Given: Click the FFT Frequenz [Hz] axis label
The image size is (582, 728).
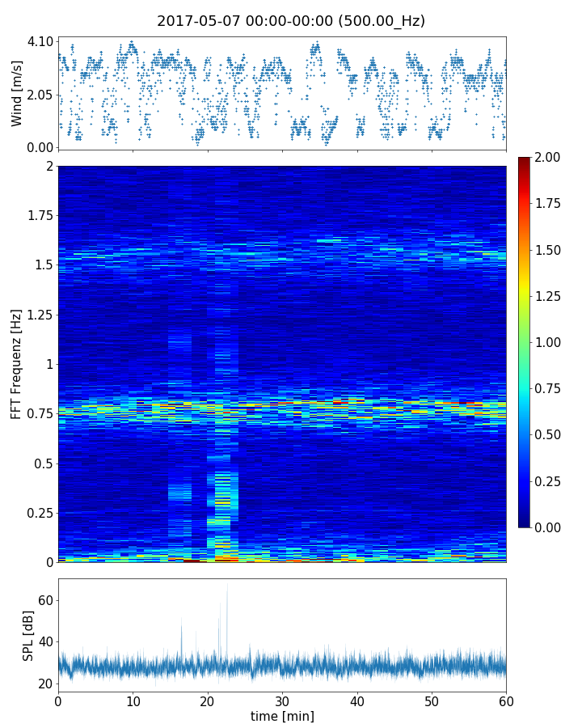Looking at the screenshot, I should (x=17, y=364).
